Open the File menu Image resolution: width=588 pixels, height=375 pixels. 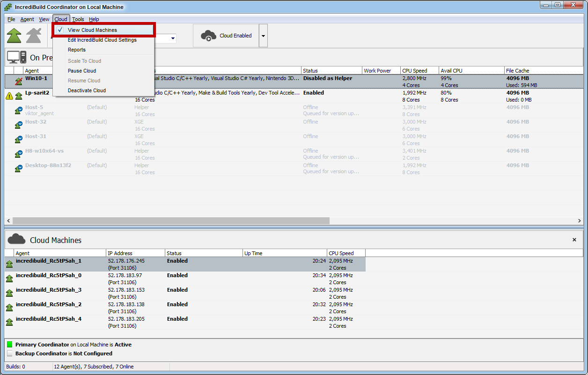11,19
